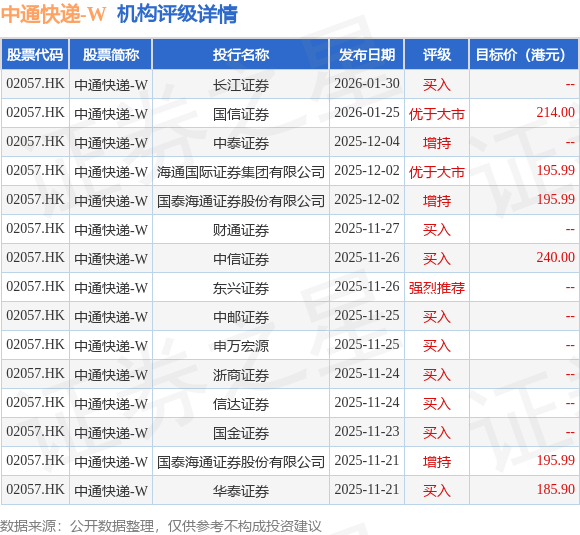This screenshot has width=580, height=535.
Task: Select the 长江证券 cell
Action: [241, 85]
